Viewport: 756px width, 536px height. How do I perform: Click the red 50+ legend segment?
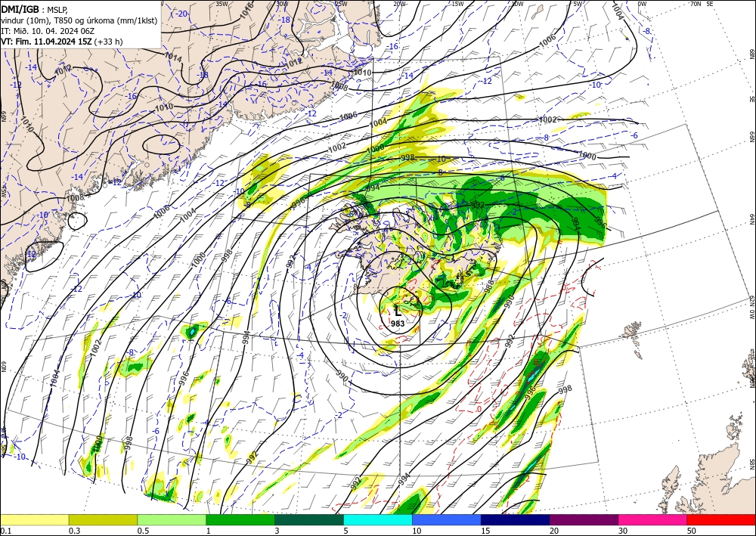721,519
